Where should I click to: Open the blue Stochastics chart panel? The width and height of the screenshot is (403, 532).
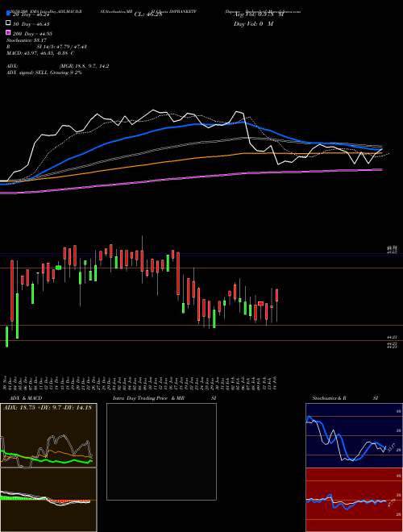pyautogui.click(x=354, y=435)
